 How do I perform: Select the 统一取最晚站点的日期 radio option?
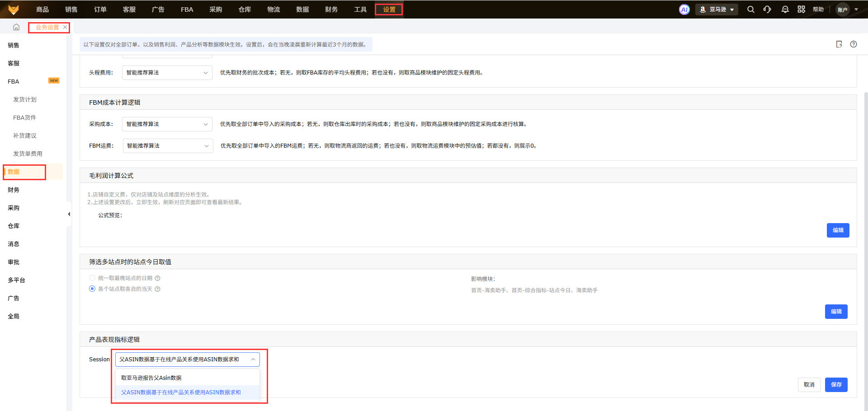pos(92,278)
